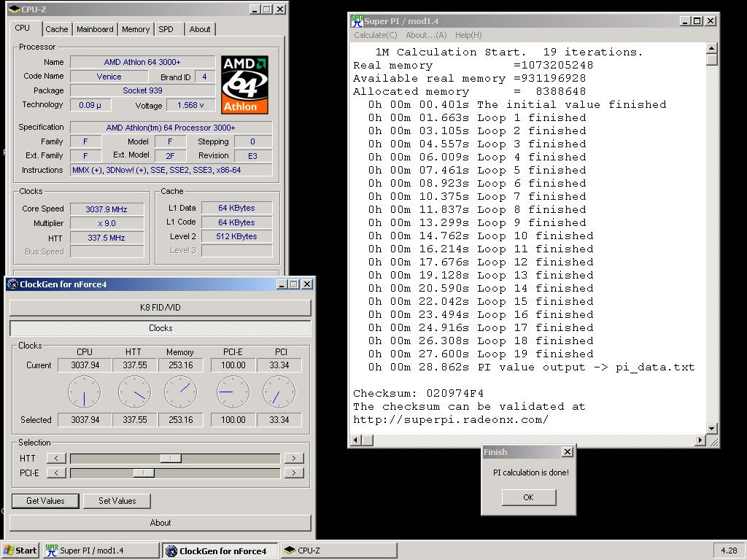Click the Clocks button in ClockGen
The width and height of the screenshot is (747, 560).
[x=160, y=328]
